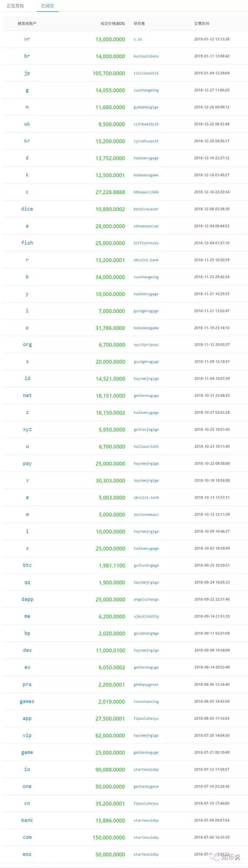Click the com account name
The image size is (248, 868).
tap(27, 837)
